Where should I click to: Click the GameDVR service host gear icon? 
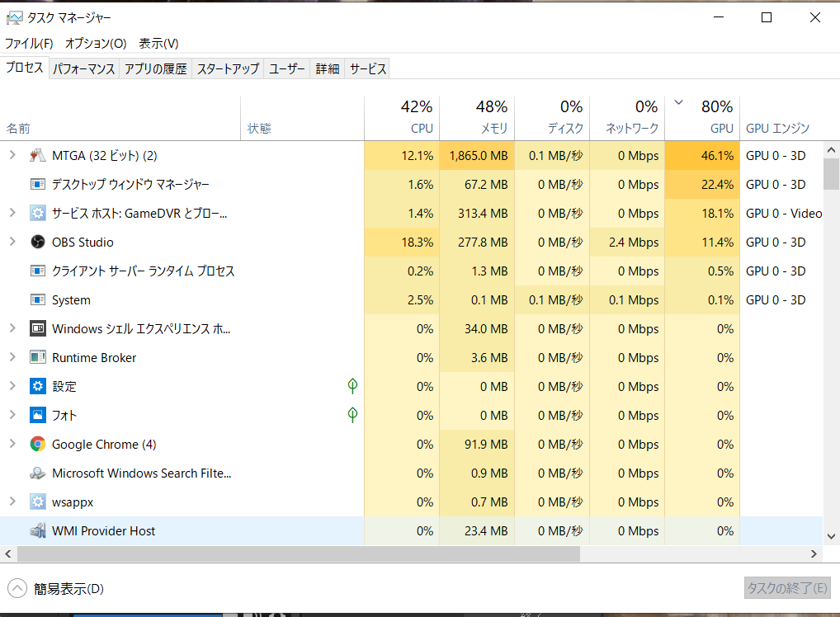point(37,214)
